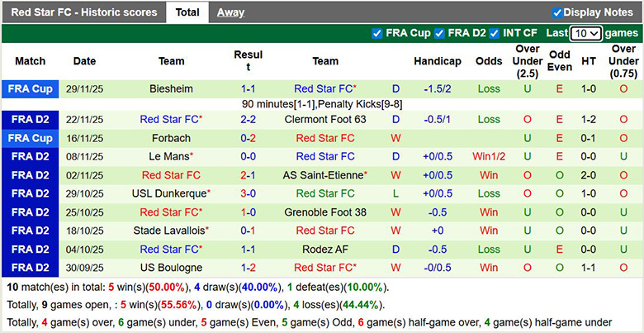
Task: Uncheck the FRA Cup filter checkbox
Action: click(x=377, y=33)
